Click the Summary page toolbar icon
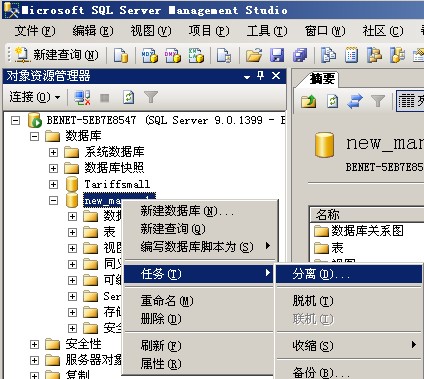The image size is (424, 379). (351, 55)
